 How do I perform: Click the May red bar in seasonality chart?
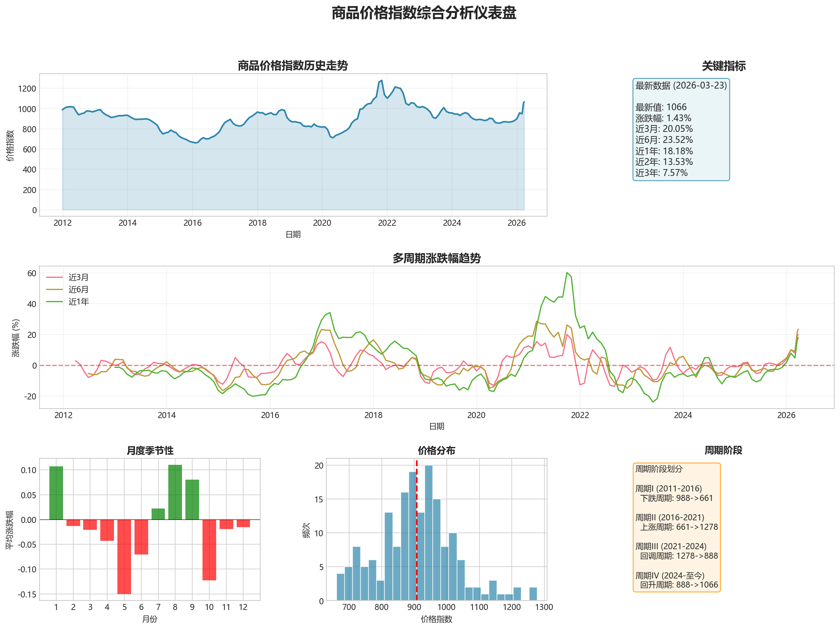[x=124, y=556]
